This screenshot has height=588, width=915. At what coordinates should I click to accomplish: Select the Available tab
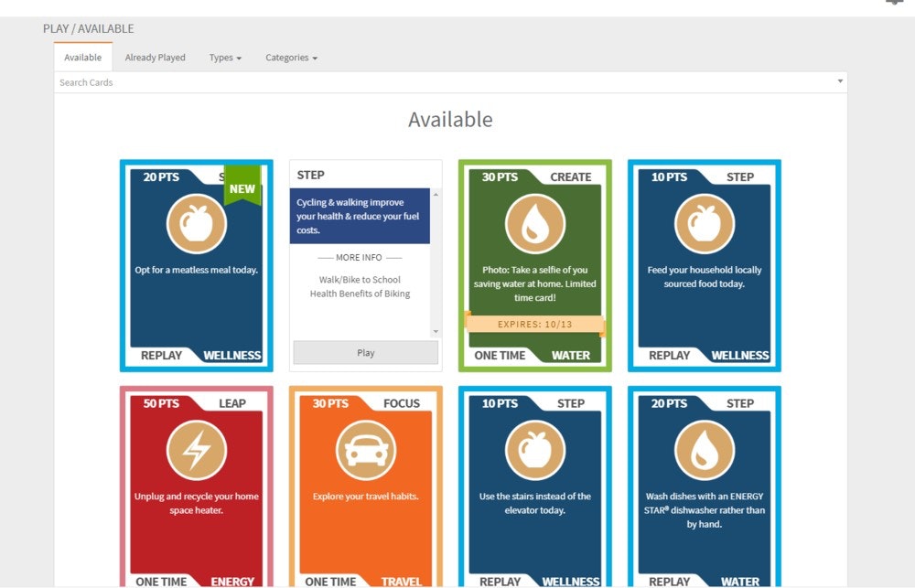point(82,58)
